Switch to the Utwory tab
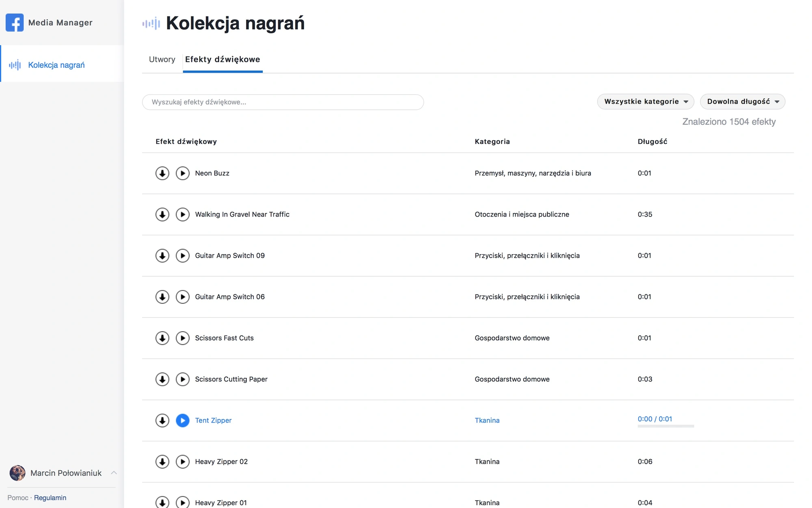Viewport: 812px width, 508px height. click(x=162, y=59)
